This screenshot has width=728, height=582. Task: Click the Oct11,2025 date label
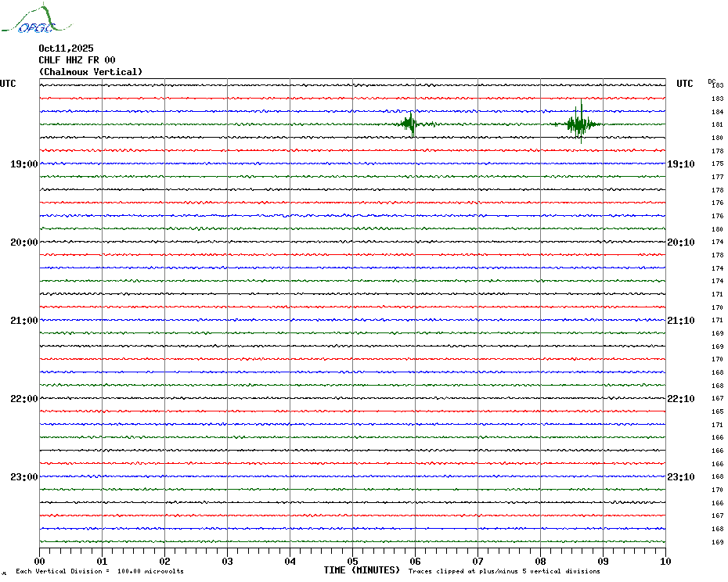coord(66,48)
